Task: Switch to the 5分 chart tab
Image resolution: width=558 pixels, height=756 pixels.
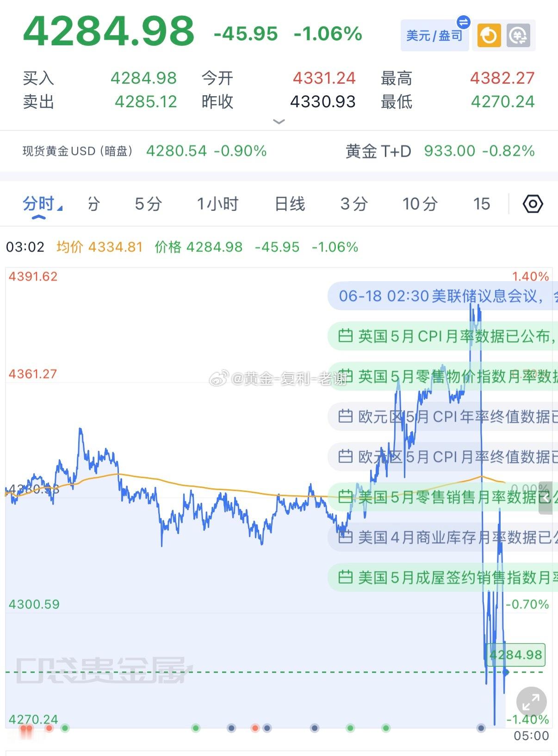Action: [x=148, y=204]
